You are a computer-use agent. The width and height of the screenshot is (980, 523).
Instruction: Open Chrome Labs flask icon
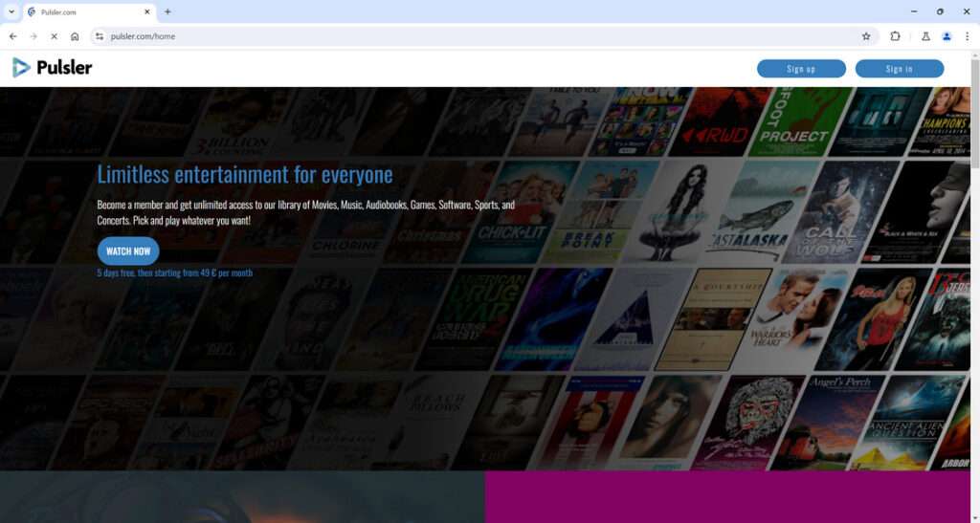(925, 36)
